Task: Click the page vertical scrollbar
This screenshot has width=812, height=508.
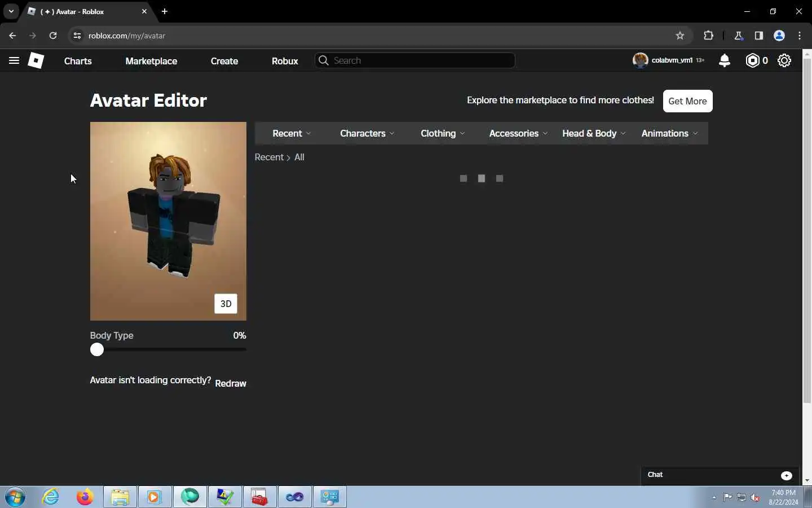Action: [807, 230]
